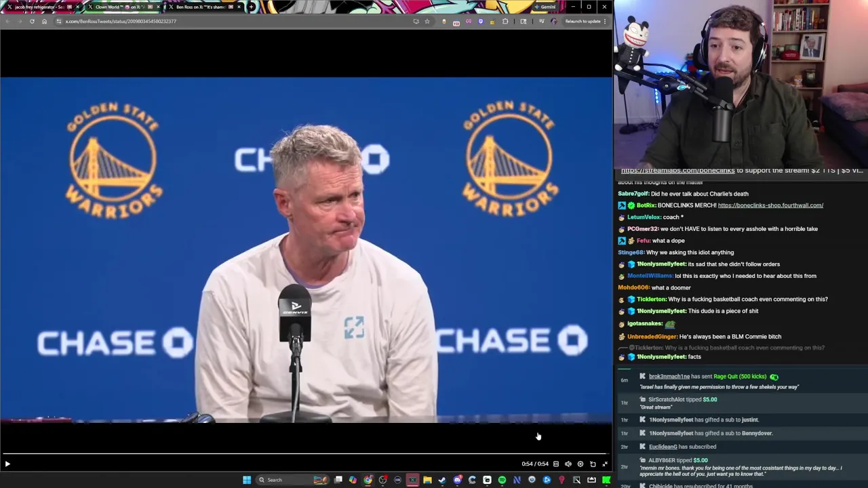Open Gemini from Chrome title bar
This screenshot has width=868, height=488.
pos(545,7)
